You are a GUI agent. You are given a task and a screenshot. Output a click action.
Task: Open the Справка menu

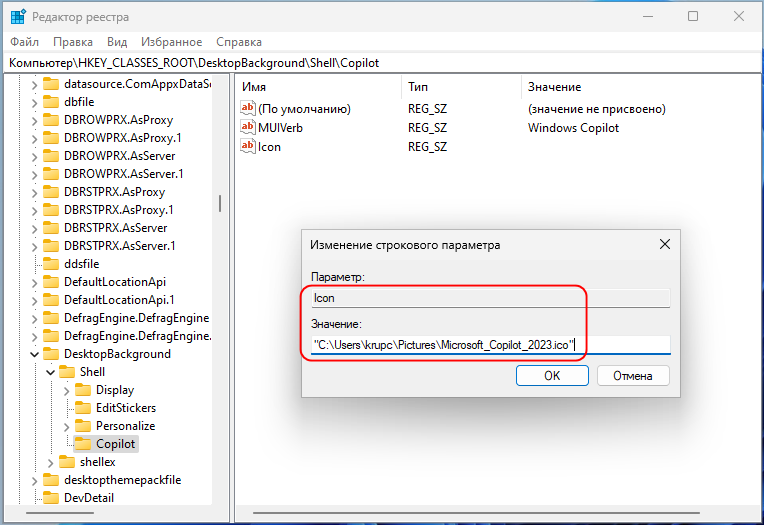coord(239,42)
